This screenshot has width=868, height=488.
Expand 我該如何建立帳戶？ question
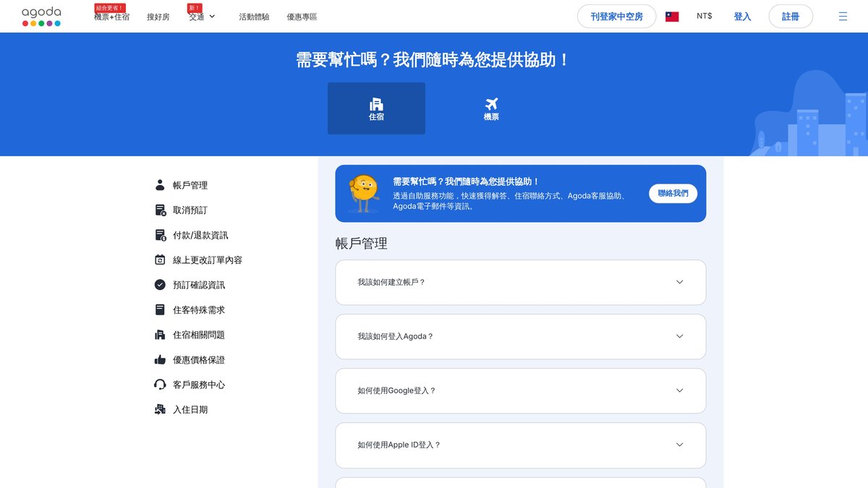(521, 282)
